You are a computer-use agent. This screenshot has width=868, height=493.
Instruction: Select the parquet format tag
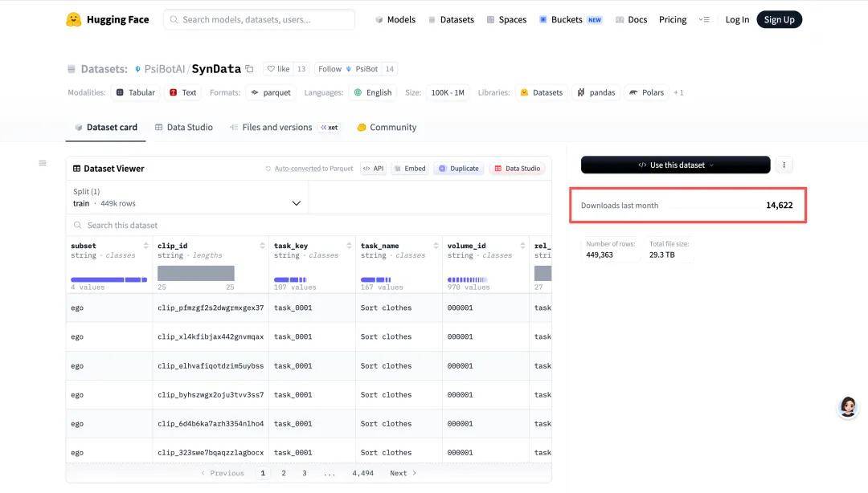point(272,92)
